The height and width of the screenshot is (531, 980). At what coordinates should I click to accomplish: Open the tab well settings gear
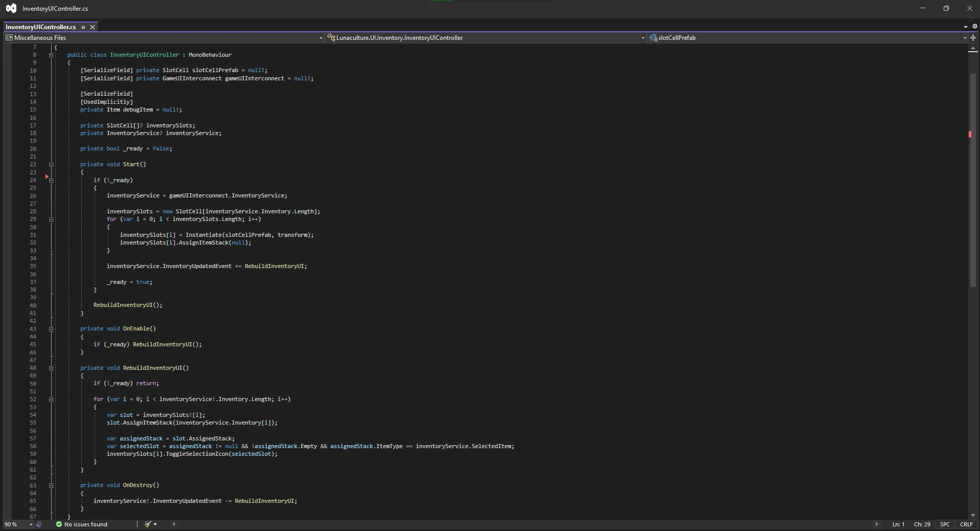(x=974, y=27)
